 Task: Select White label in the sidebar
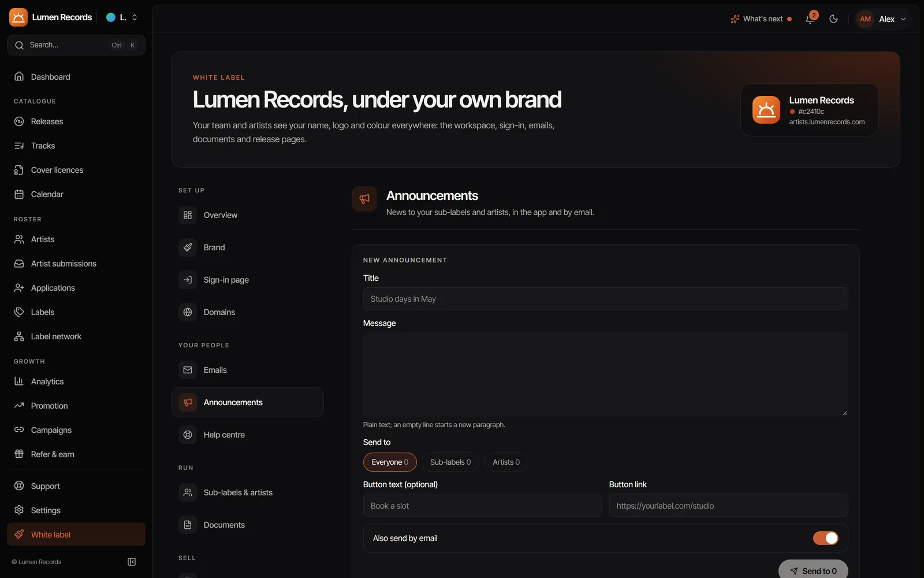point(76,535)
